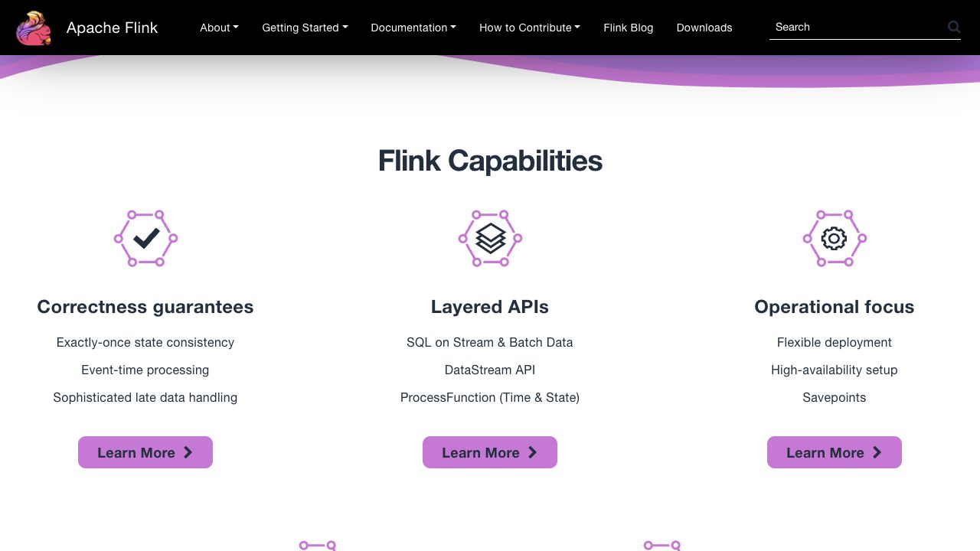The width and height of the screenshot is (980, 551).
Task: Open the Downloads page
Action: 704,28
